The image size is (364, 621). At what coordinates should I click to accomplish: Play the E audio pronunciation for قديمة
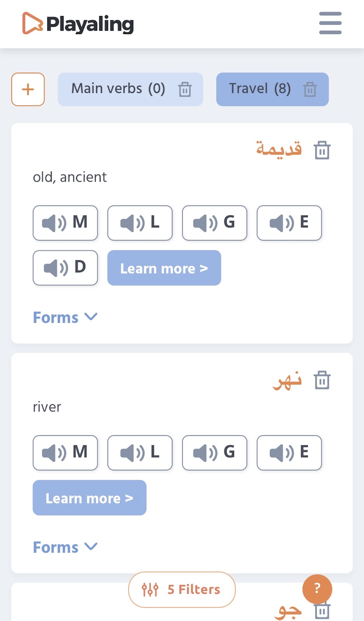289,223
